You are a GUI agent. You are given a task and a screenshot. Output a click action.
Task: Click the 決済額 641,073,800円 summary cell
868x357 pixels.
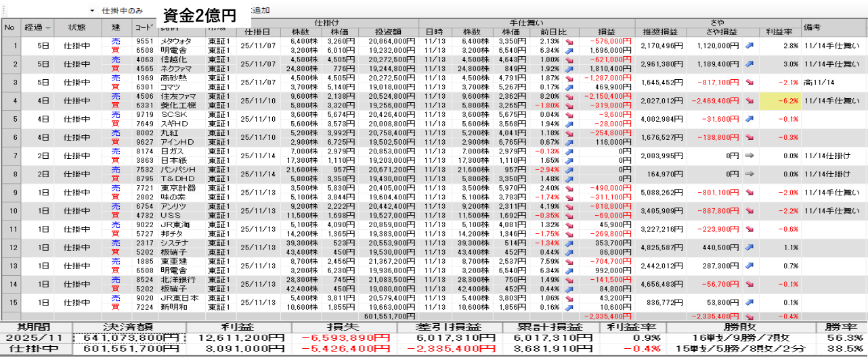(x=128, y=337)
